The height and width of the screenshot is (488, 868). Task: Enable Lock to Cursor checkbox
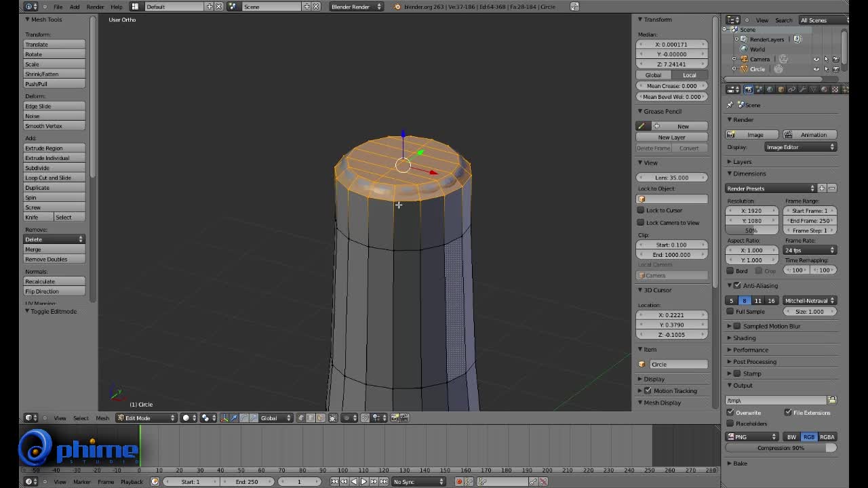pos(641,210)
